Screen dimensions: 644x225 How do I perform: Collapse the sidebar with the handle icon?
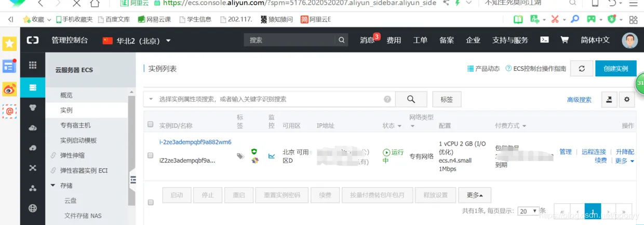pos(132,180)
